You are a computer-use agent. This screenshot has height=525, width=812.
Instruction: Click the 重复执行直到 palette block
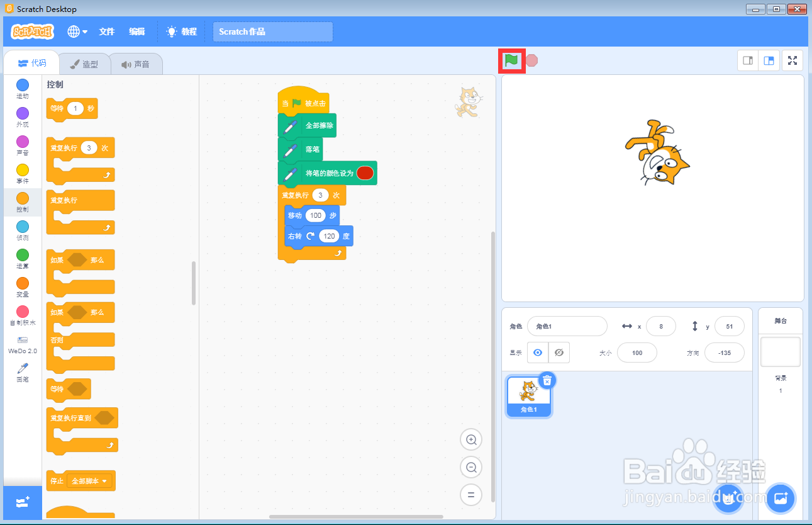pos(82,431)
